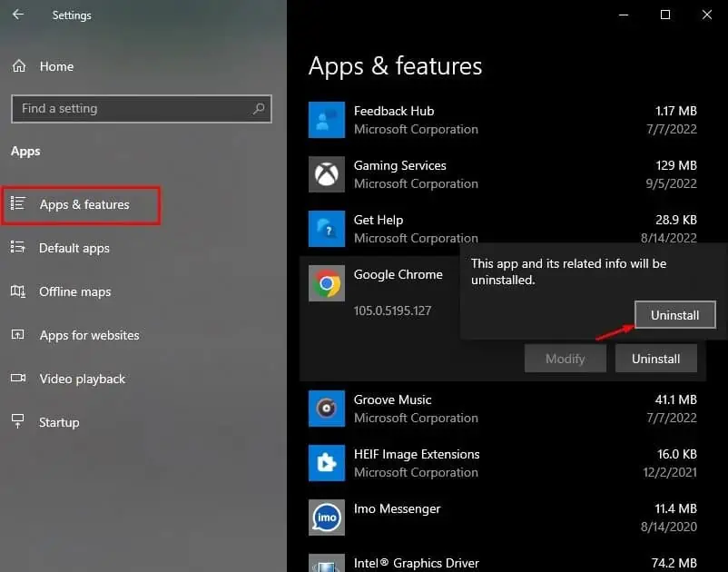
Task: Select the Google Chrome icon
Action: click(x=327, y=283)
